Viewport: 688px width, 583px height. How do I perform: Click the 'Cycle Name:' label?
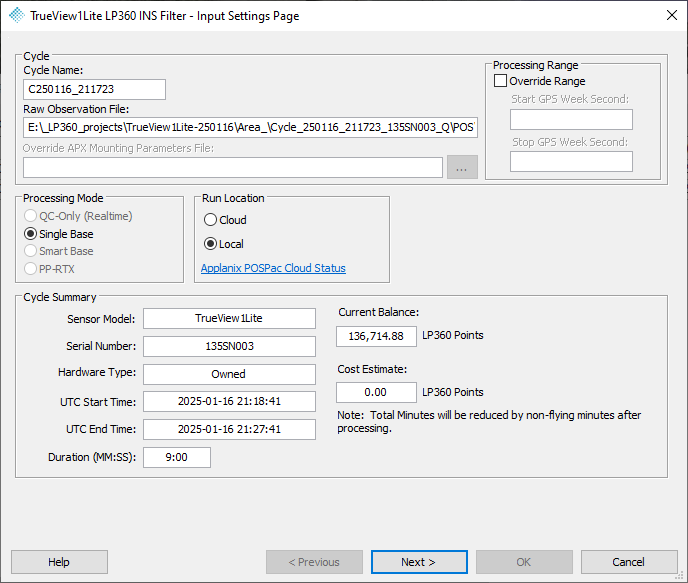(x=53, y=70)
